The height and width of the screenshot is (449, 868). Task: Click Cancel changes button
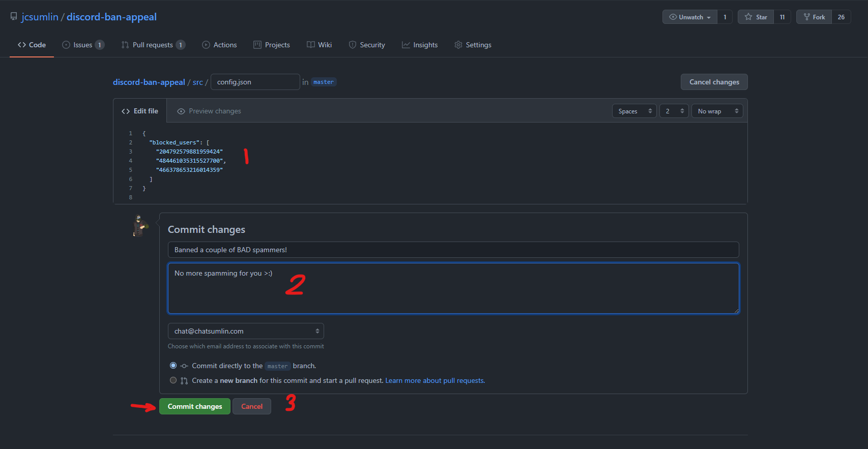click(714, 82)
